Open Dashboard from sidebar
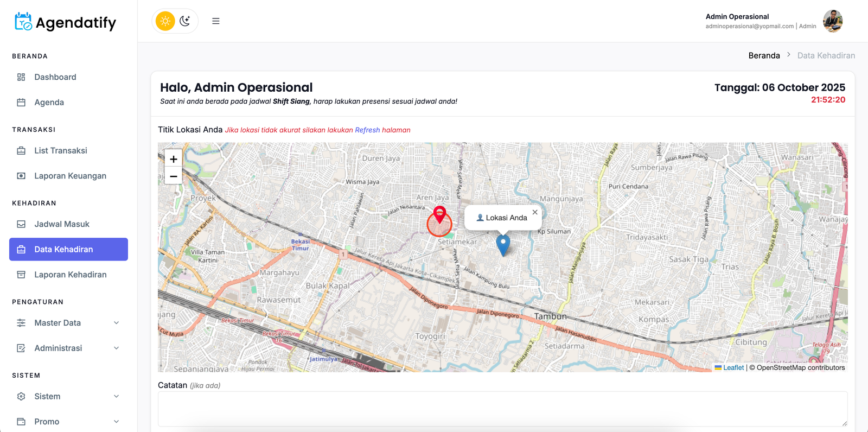The image size is (868, 432). (55, 77)
